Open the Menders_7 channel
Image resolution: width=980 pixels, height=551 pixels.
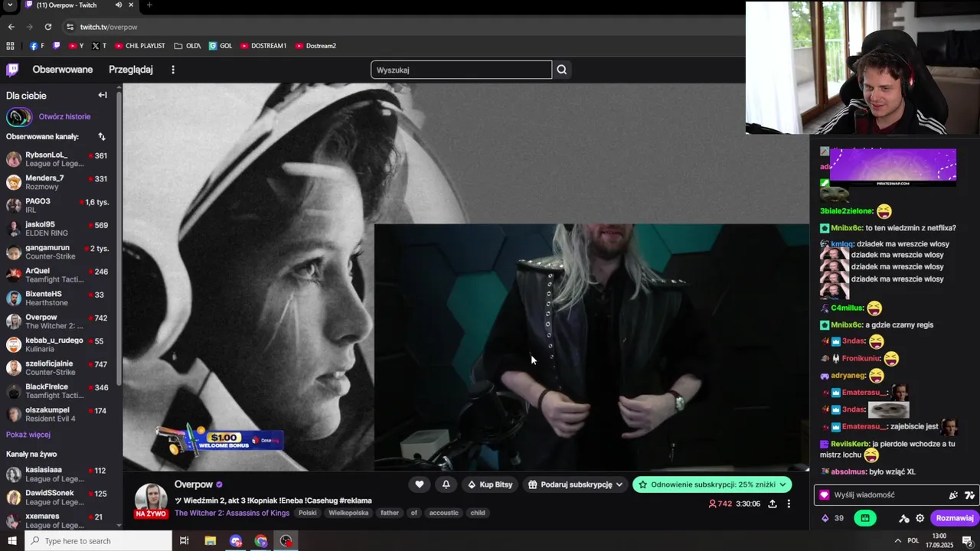[60, 182]
